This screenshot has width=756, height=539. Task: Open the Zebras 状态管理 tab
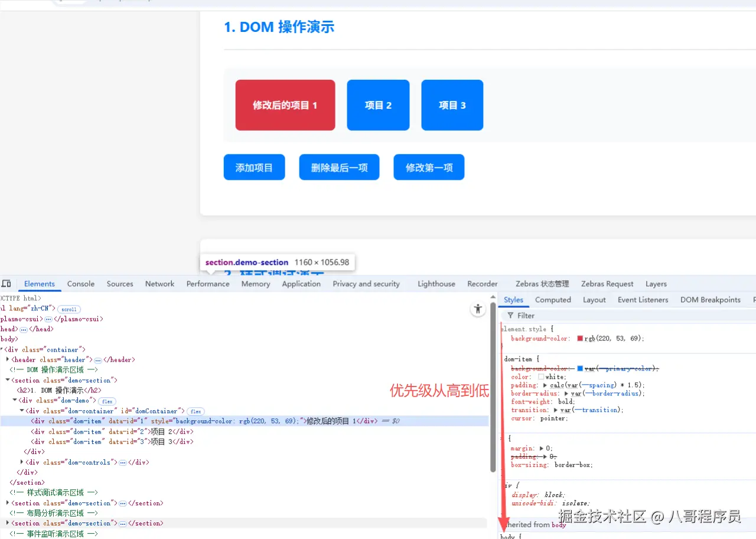[542, 284]
